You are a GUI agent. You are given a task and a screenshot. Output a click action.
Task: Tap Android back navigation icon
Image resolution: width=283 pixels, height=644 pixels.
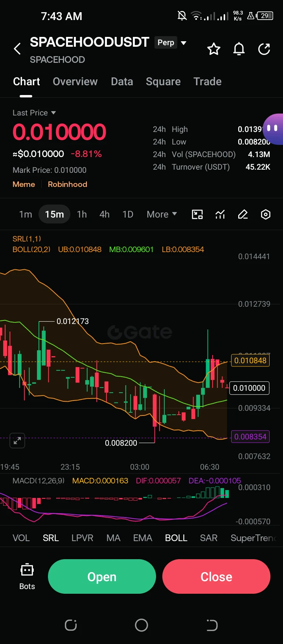tap(212, 625)
